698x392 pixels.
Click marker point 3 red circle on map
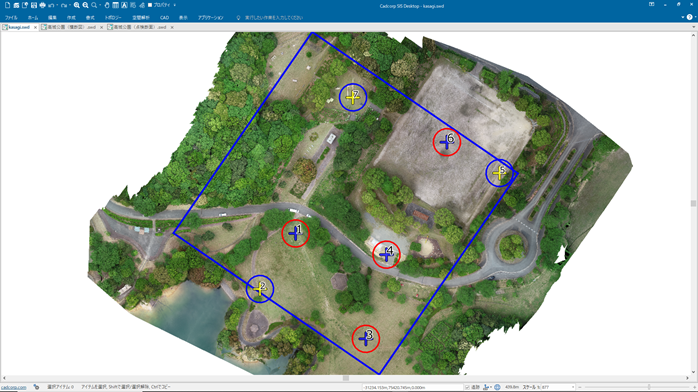point(365,339)
